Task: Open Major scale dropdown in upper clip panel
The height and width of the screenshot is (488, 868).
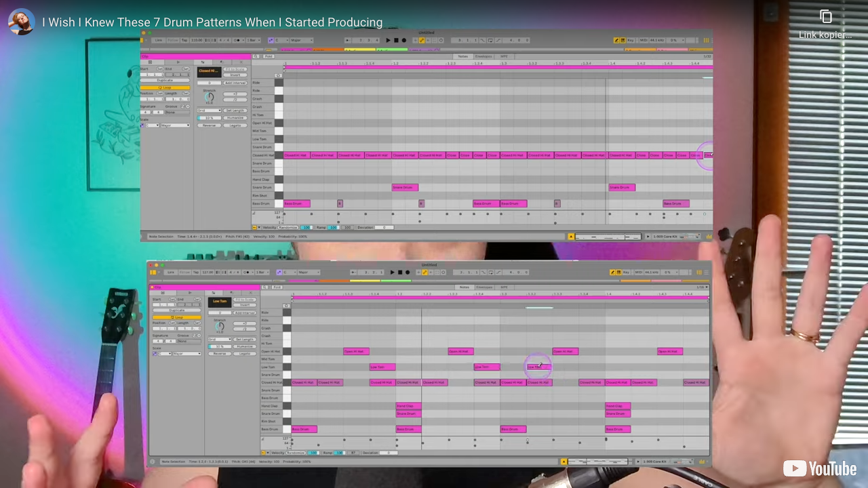Action: tap(175, 125)
